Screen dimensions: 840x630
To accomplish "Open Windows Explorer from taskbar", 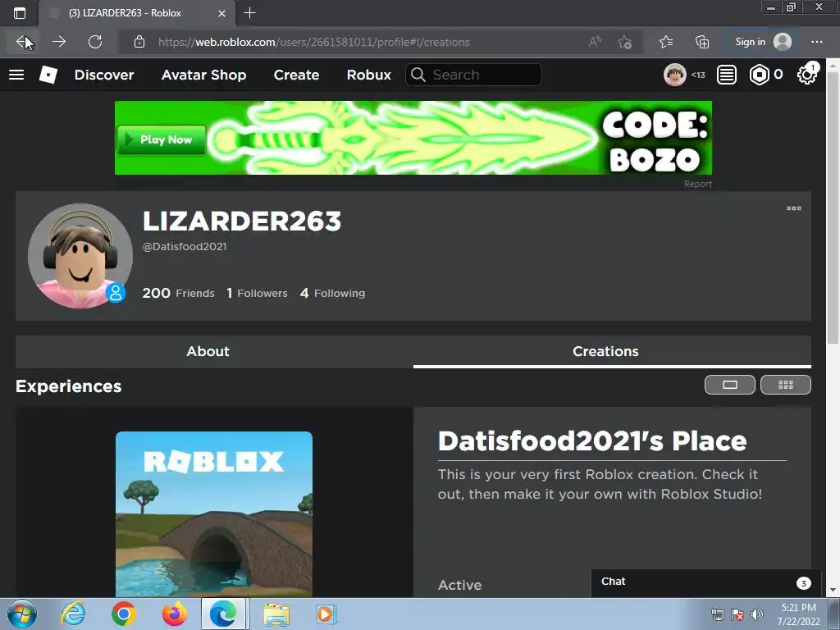I will tap(276, 614).
